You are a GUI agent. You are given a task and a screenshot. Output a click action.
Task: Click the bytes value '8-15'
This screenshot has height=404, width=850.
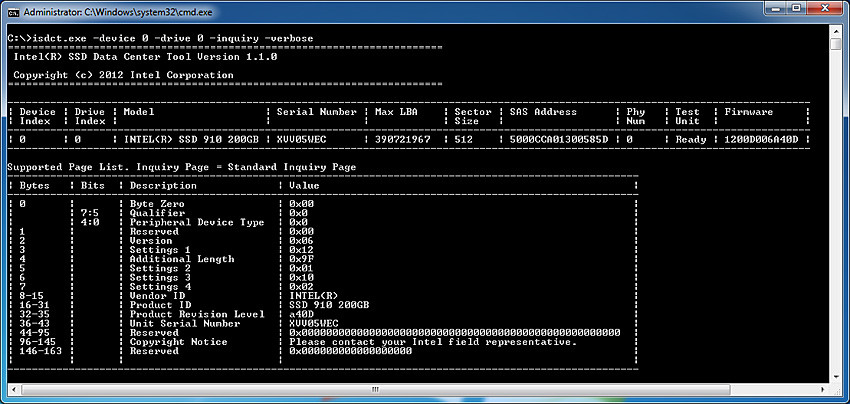click(31, 296)
